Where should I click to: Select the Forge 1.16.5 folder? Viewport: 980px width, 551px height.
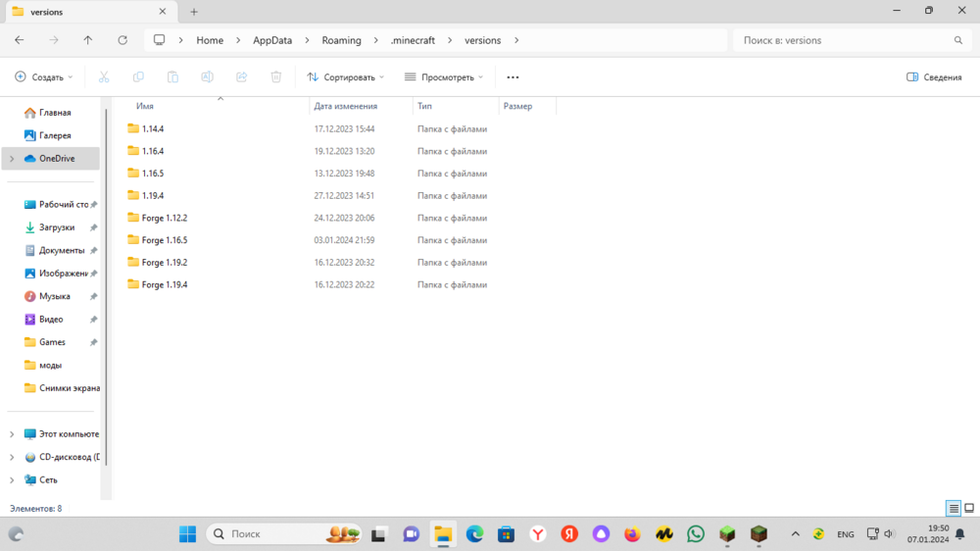165,240
